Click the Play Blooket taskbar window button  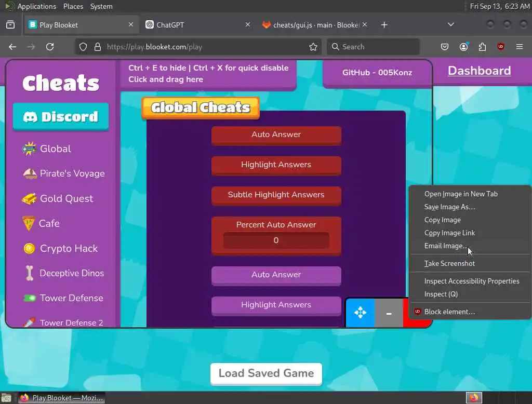point(62,398)
